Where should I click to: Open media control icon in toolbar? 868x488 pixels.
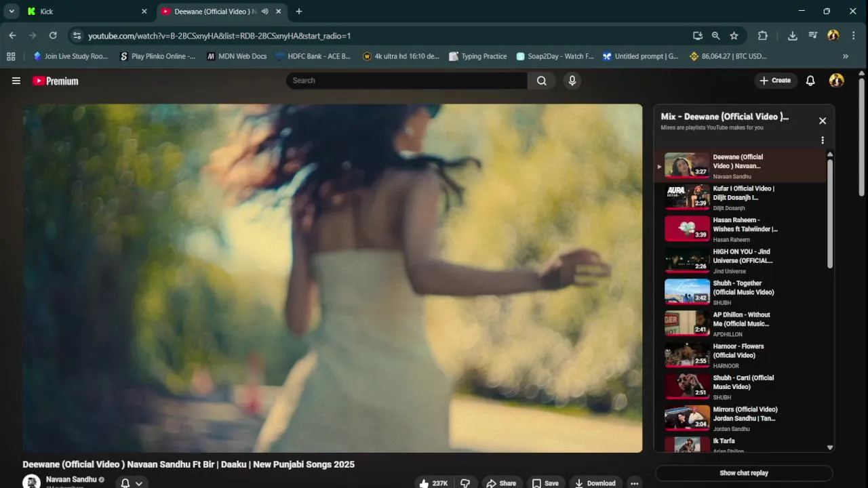pyautogui.click(x=813, y=35)
